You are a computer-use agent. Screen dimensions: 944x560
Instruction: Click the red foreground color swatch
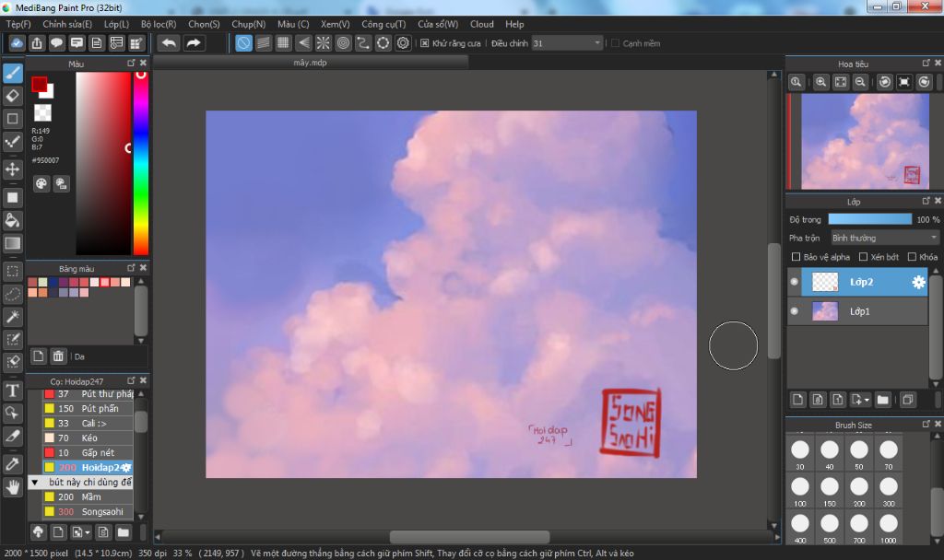(39, 84)
